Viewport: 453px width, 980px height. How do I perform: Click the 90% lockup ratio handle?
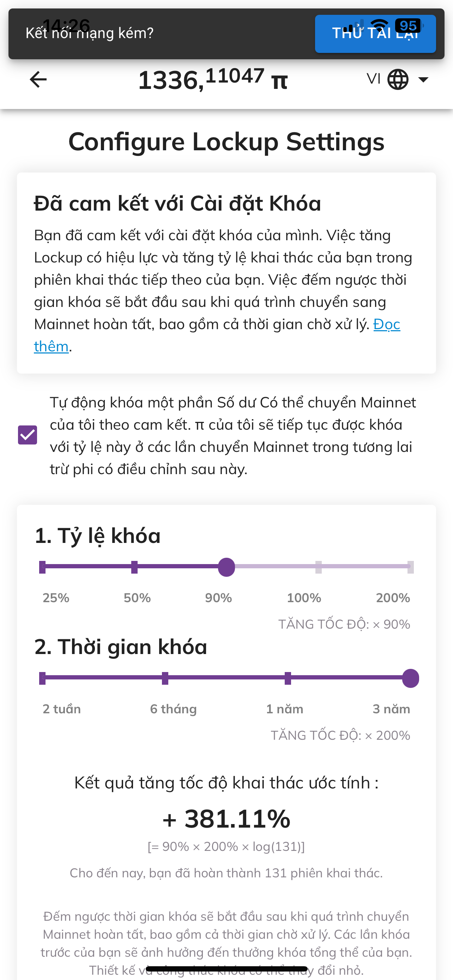(226, 567)
